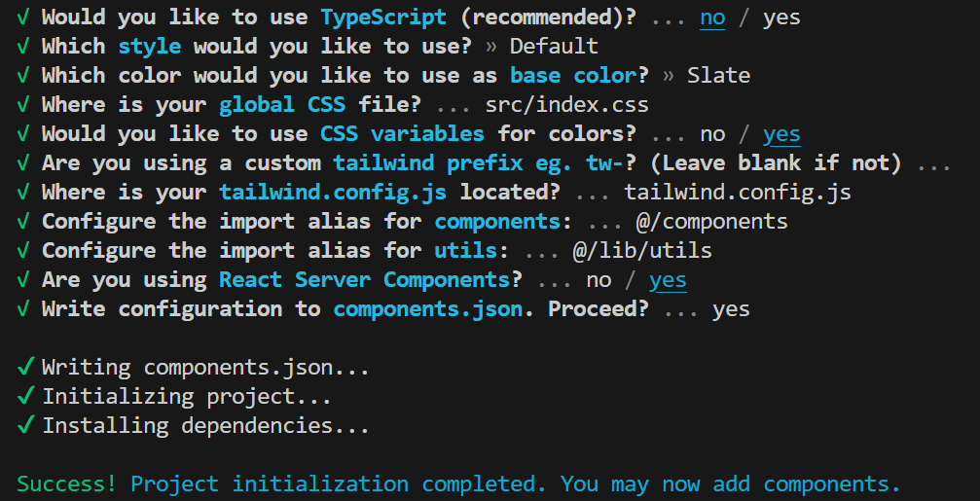This screenshot has height=501, width=980.
Task: Click 'no' on React Server Components line
Action: [599, 280]
